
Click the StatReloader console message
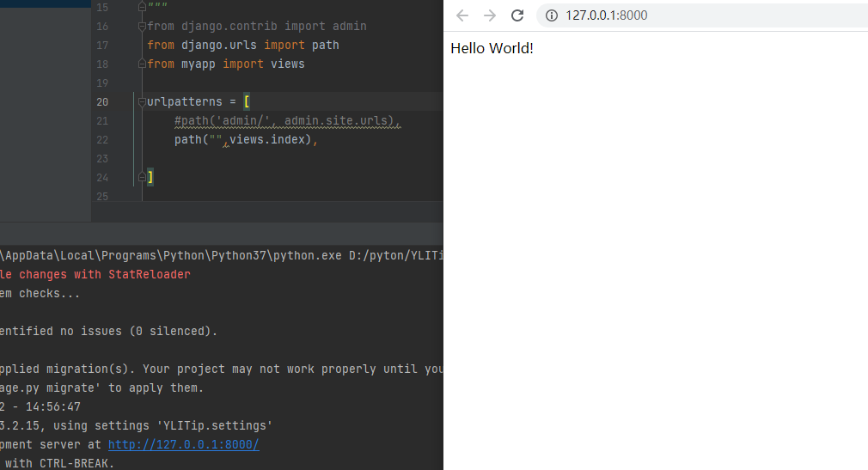tap(95, 274)
